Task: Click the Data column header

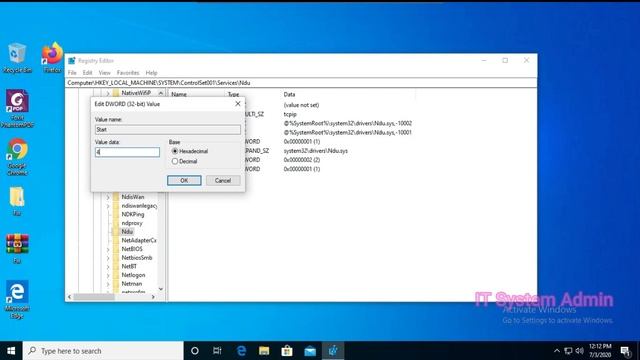Action: click(x=289, y=94)
